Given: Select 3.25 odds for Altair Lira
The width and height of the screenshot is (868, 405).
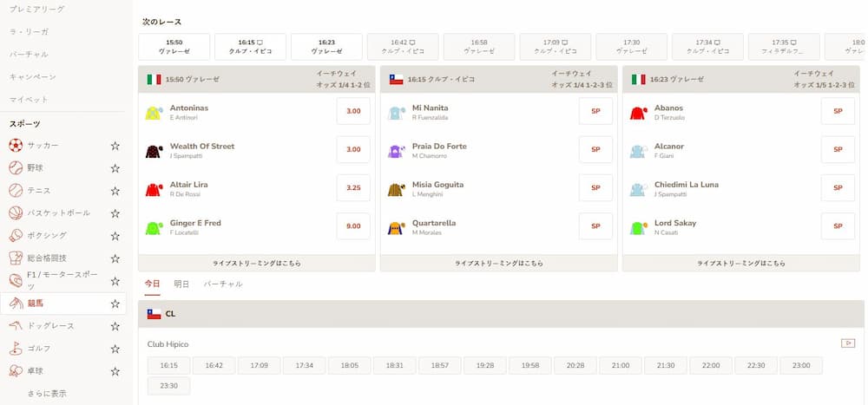Looking at the screenshot, I should [353, 188].
